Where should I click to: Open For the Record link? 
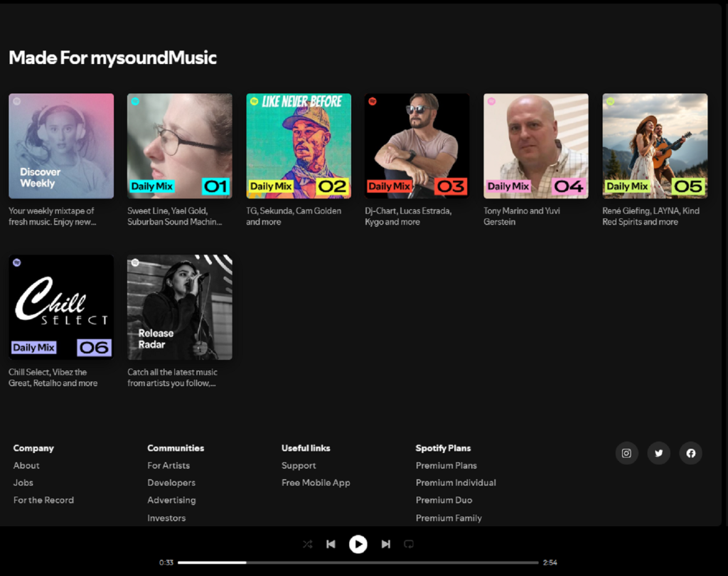tap(43, 501)
